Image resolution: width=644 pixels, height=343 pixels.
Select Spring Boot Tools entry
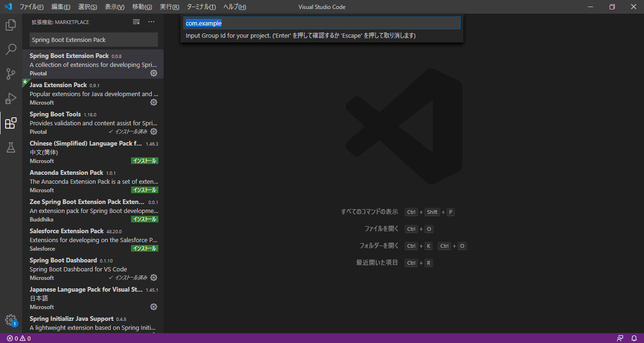pyautogui.click(x=93, y=122)
